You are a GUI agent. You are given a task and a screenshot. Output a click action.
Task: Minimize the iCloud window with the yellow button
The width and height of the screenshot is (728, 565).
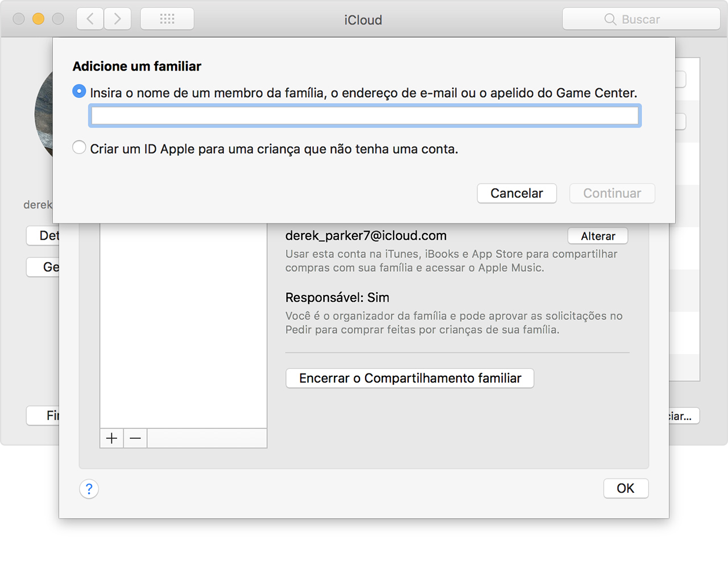pos(38,19)
